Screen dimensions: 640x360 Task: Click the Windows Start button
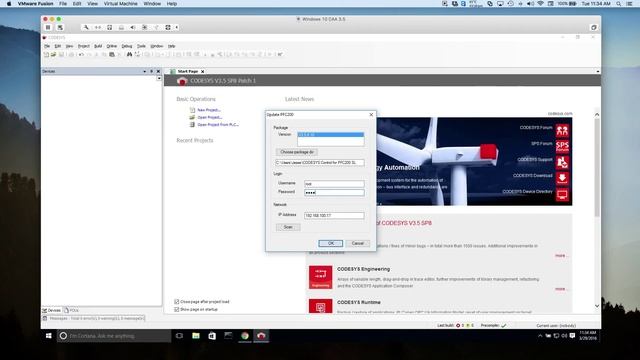[x=49, y=336]
